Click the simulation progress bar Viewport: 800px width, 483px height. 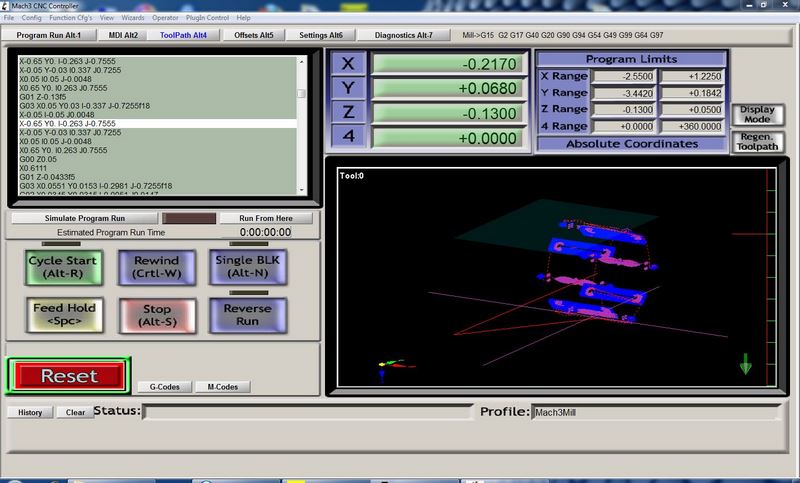pyautogui.click(x=189, y=218)
